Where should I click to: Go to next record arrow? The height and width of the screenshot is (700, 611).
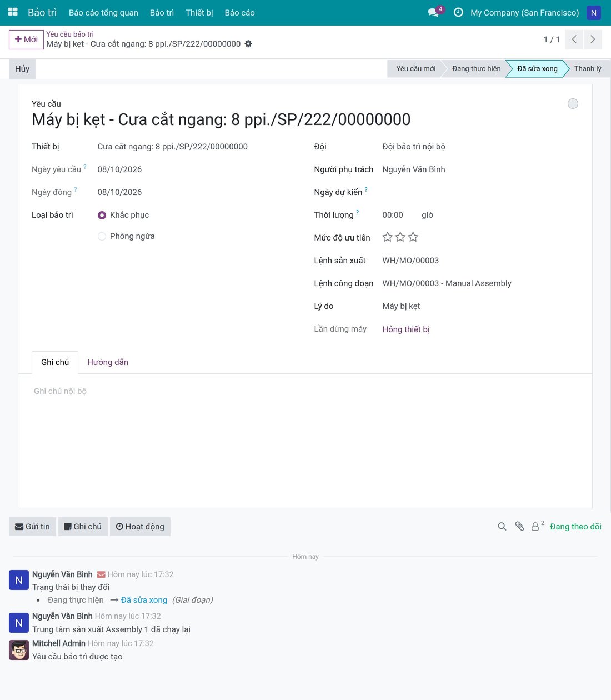click(593, 39)
